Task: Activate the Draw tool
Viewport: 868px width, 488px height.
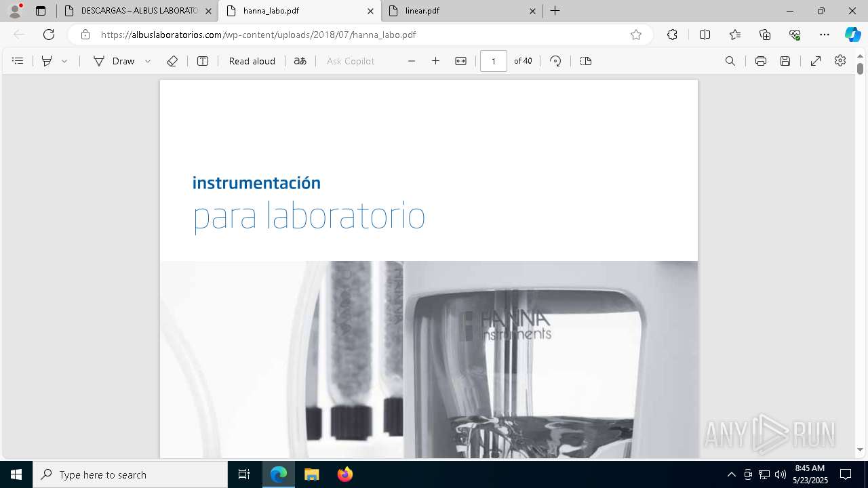Action: (114, 61)
